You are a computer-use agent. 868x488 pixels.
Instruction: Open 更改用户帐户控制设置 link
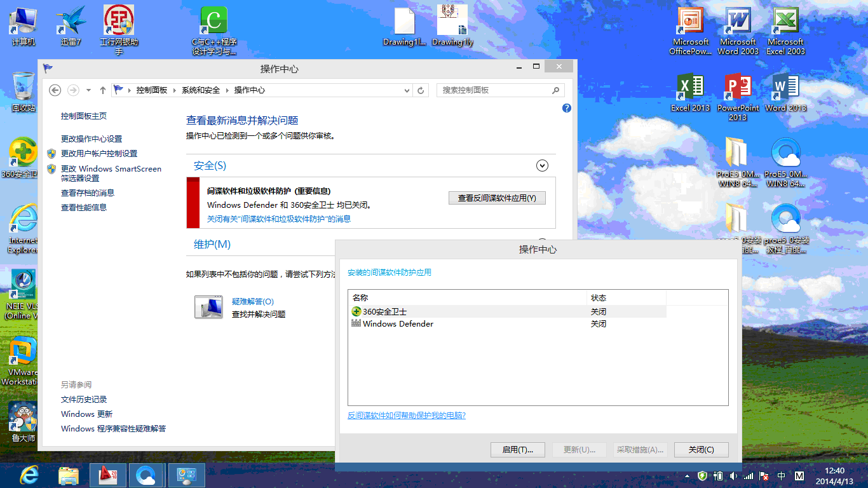(99, 154)
